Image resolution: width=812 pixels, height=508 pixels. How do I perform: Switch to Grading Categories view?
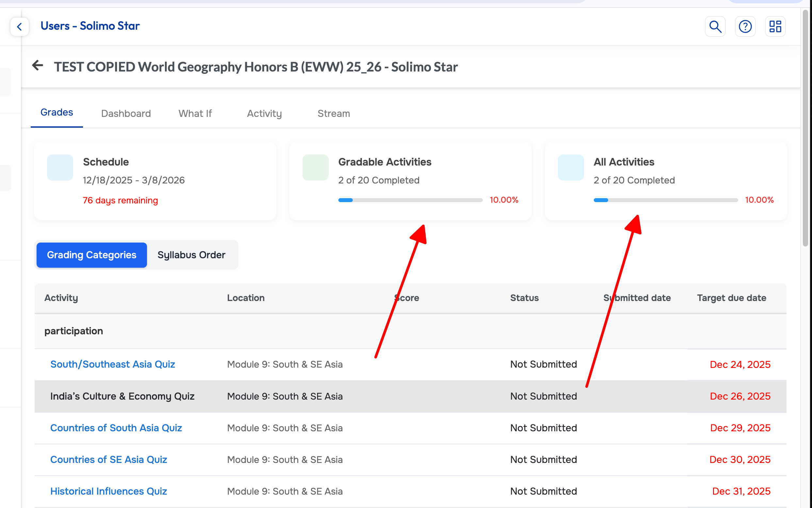pos(91,255)
